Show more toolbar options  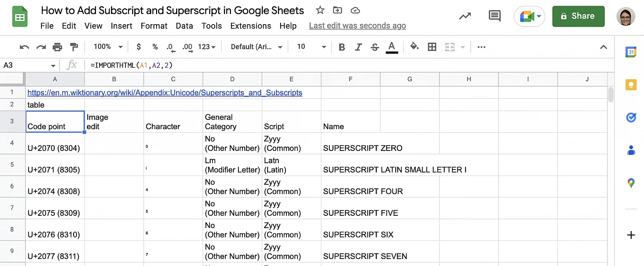481,47
